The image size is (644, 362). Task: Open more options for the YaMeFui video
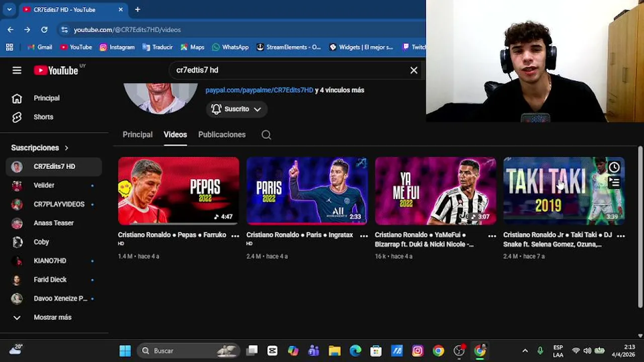492,235
